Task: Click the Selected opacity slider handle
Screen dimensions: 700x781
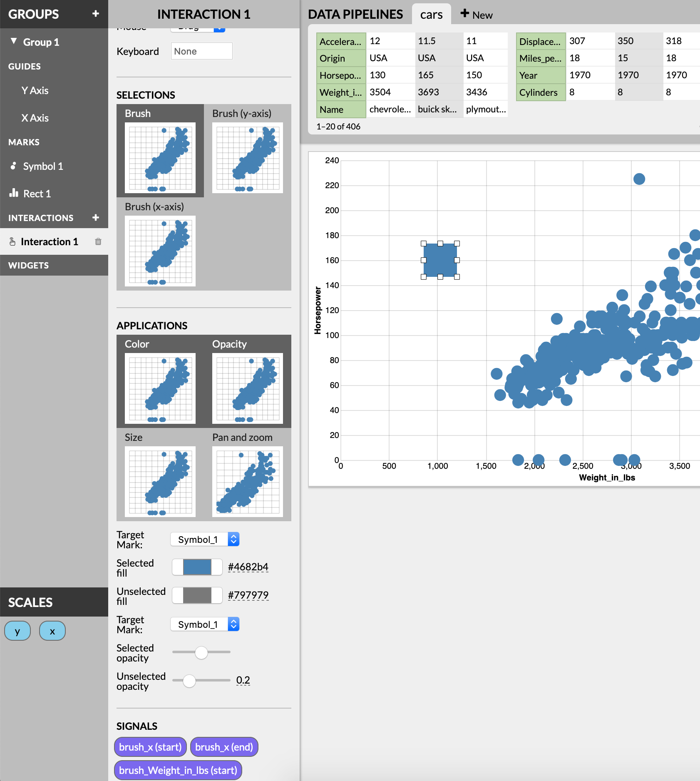Action: (201, 652)
